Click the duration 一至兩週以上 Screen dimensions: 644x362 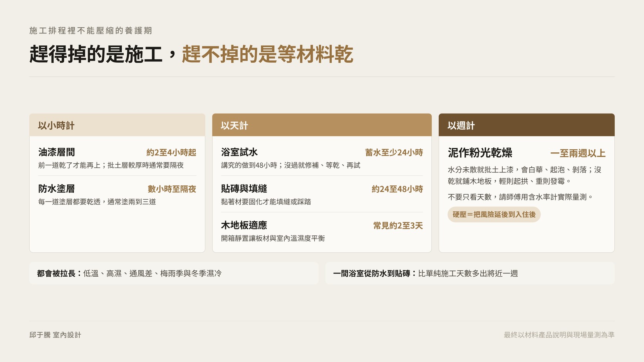coord(578,153)
